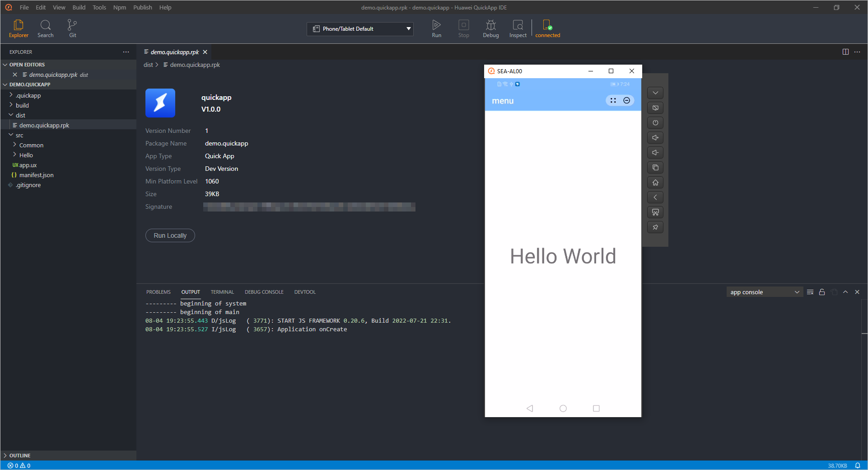The image size is (868, 470).
Task: Open the Explorer view
Action: click(19, 28)
